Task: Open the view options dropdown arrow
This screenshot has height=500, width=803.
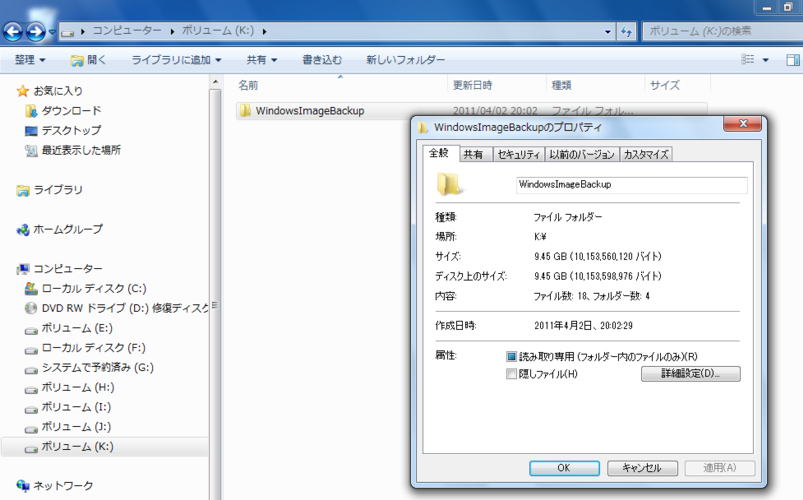Action: coord(766,60)
